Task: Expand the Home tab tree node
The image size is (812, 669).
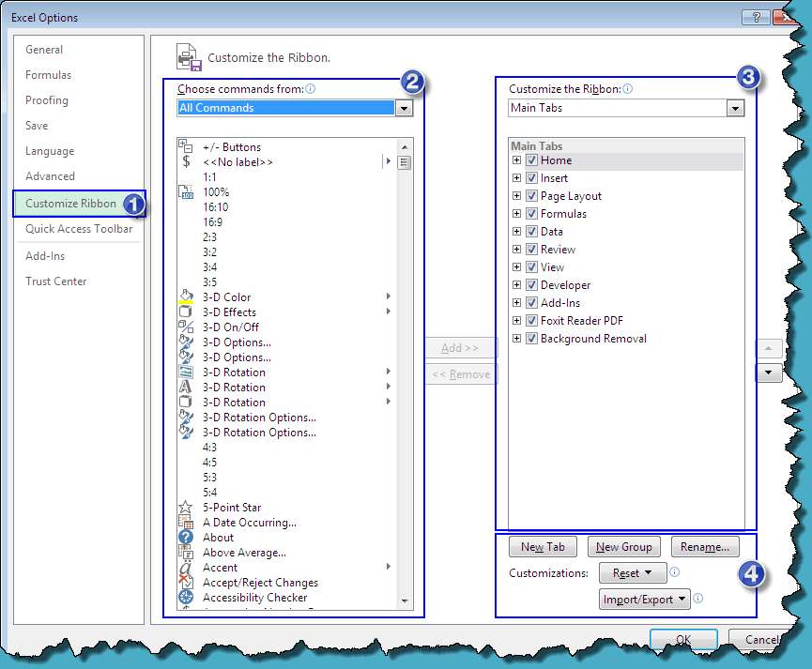Action: (x=516, y=160)
